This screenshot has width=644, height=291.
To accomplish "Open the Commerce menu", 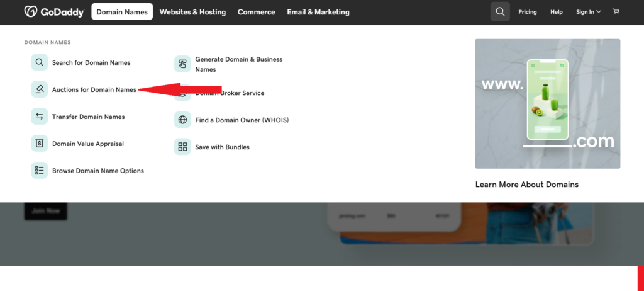I will pyautogui.click(x=257, y=12).
